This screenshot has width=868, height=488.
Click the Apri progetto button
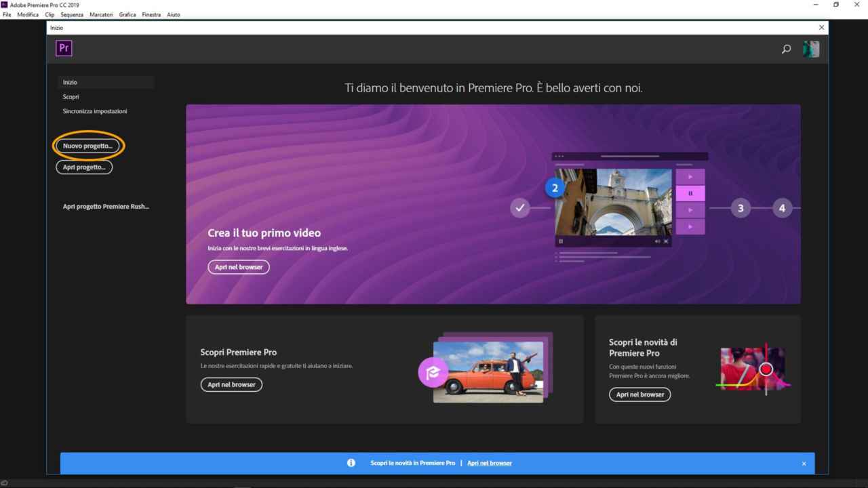(x=84, y=167)
